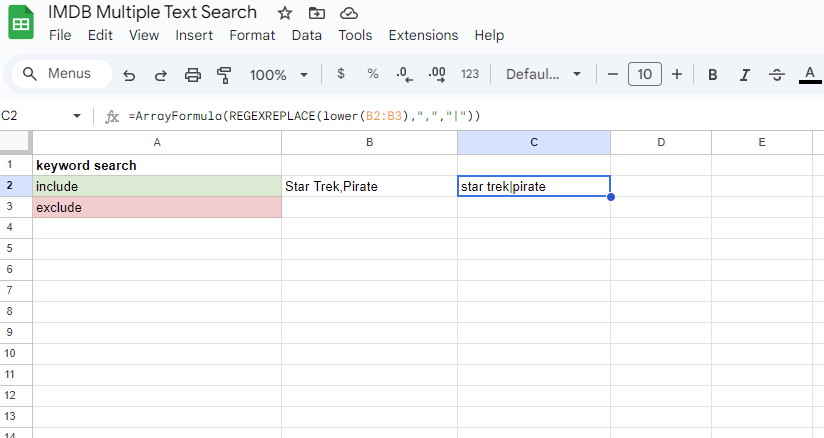Open the Help menu
The height and width of the screenshot is (438, 824).
pyautogui.click(x=489, y=35)
